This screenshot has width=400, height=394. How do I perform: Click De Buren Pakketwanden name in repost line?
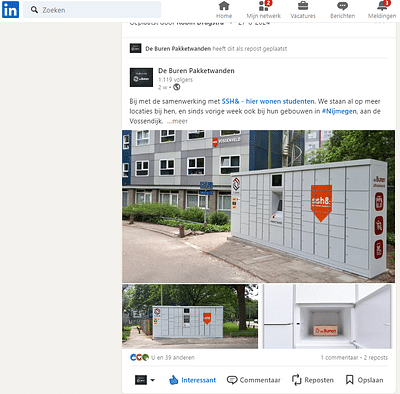178,49
